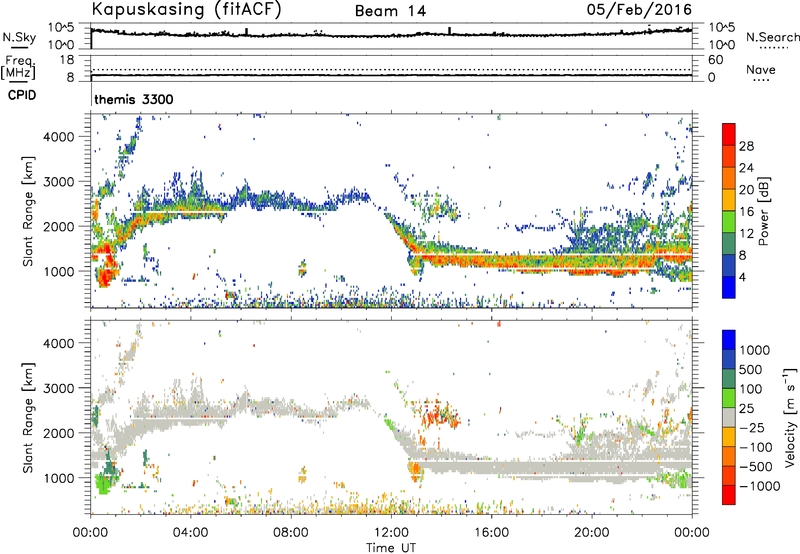Click the 3000 tick on velocity panel axis
This screenshot has width=800, height=554.
point(59,388)
